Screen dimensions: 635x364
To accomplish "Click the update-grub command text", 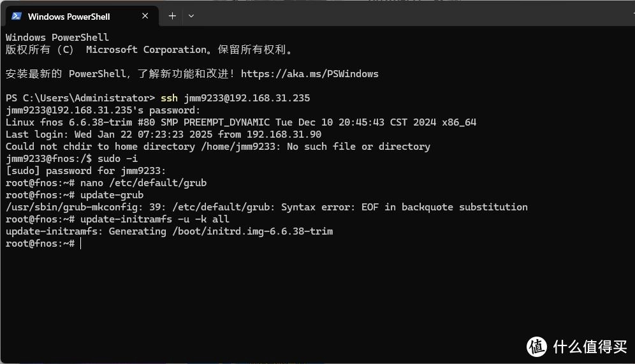I will point(112,195).
